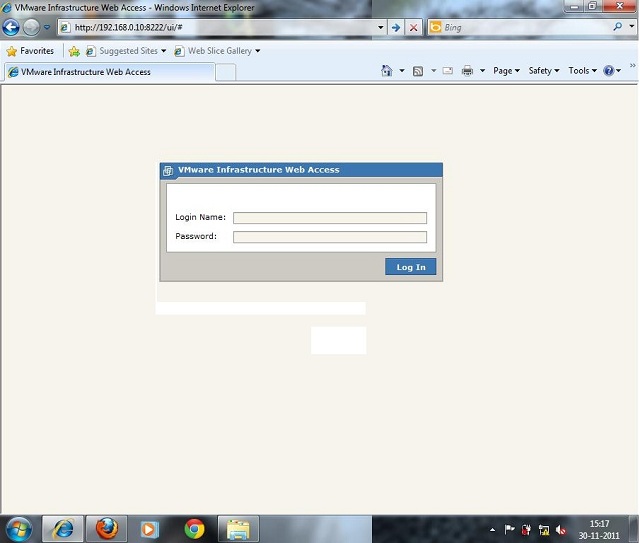Open the feeds dropdown arrow
Image resolution: width=640 pixels, height=543 pixels.
click(x=433, y=71)
